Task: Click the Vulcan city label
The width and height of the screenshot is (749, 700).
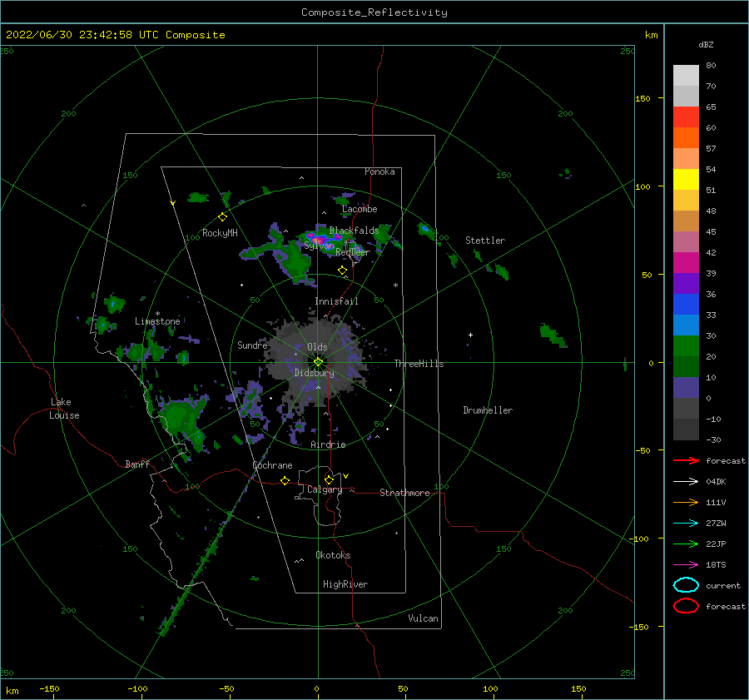Action: (x=424, y=618)
